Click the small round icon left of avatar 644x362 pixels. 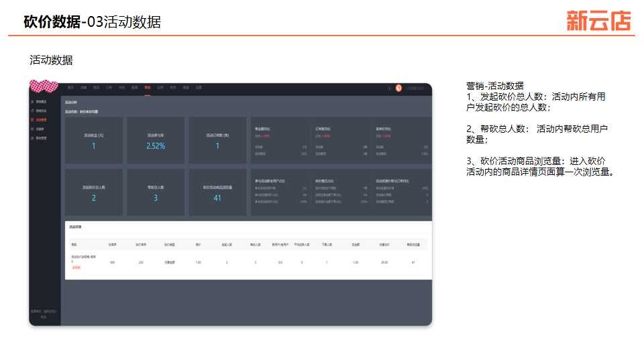point(389,88)
